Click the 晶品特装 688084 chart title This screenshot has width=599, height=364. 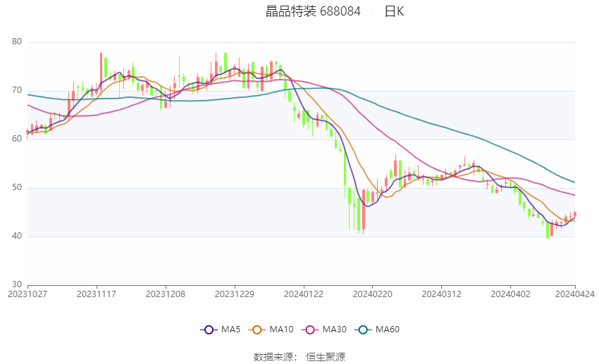313,11
